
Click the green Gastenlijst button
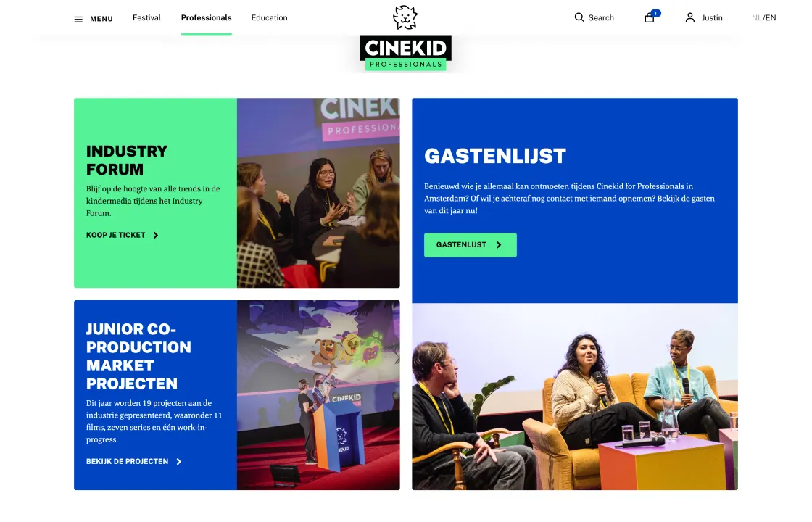tap(471, 245)
